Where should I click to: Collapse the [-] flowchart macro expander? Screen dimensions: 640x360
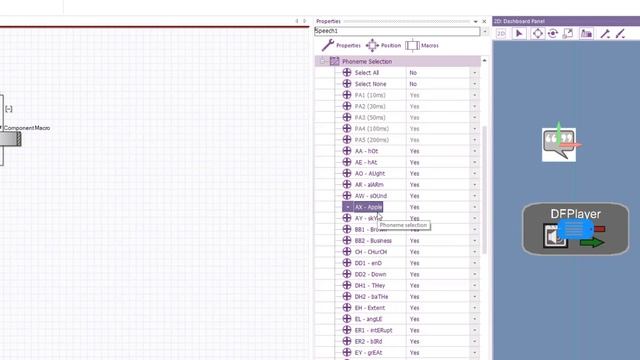click(x=9, y=109)
